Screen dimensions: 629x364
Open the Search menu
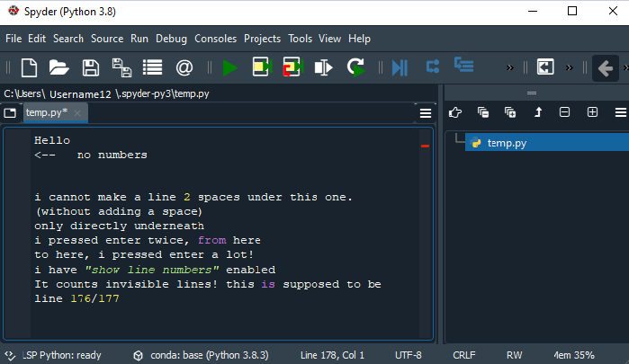(68, 39)
